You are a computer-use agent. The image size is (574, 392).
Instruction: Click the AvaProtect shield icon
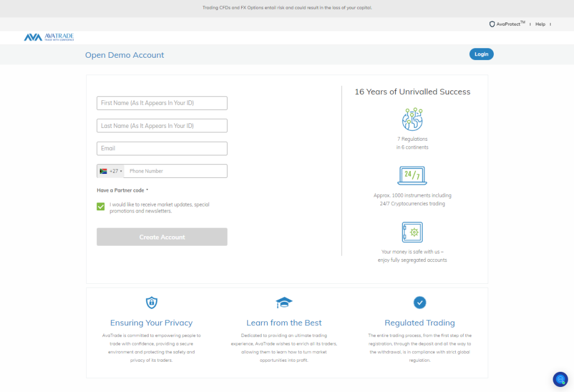click(492, 24)
